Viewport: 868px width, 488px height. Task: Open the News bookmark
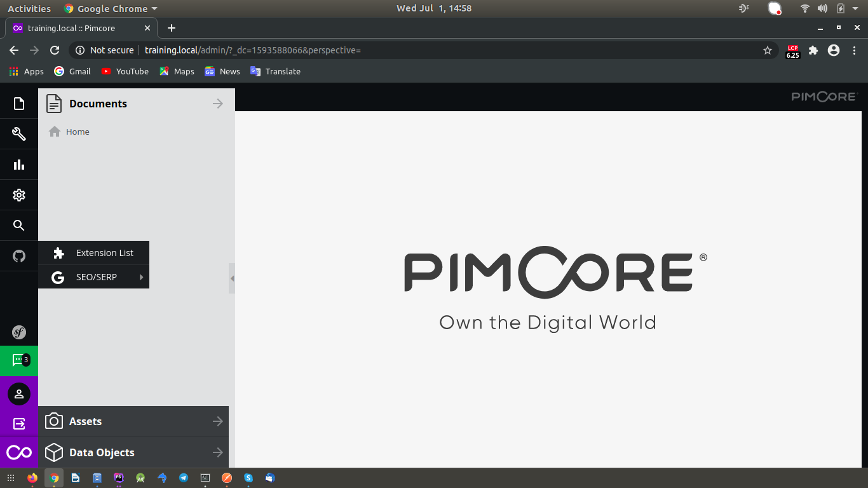(222, 71)
